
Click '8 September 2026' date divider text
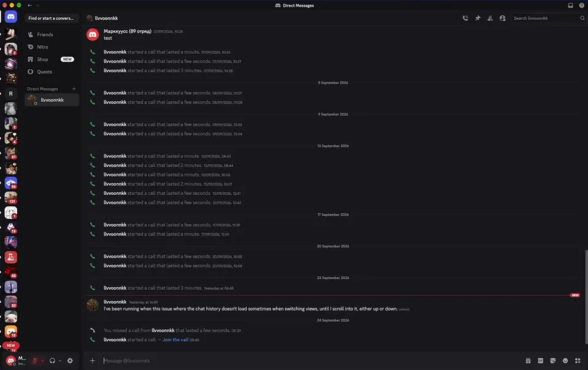[x=333, y=83]
